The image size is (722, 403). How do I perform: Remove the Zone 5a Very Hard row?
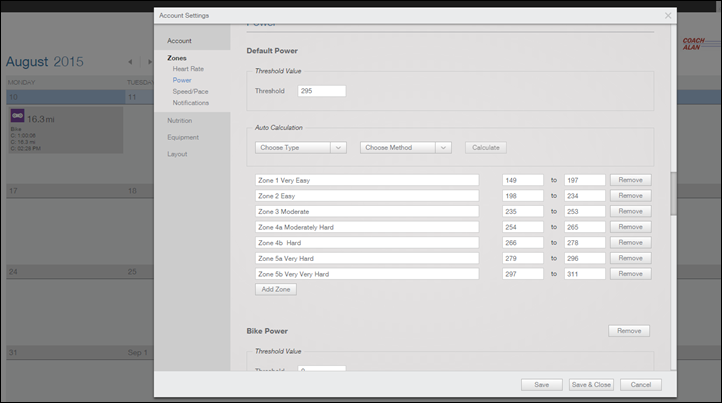pos(630,258)
